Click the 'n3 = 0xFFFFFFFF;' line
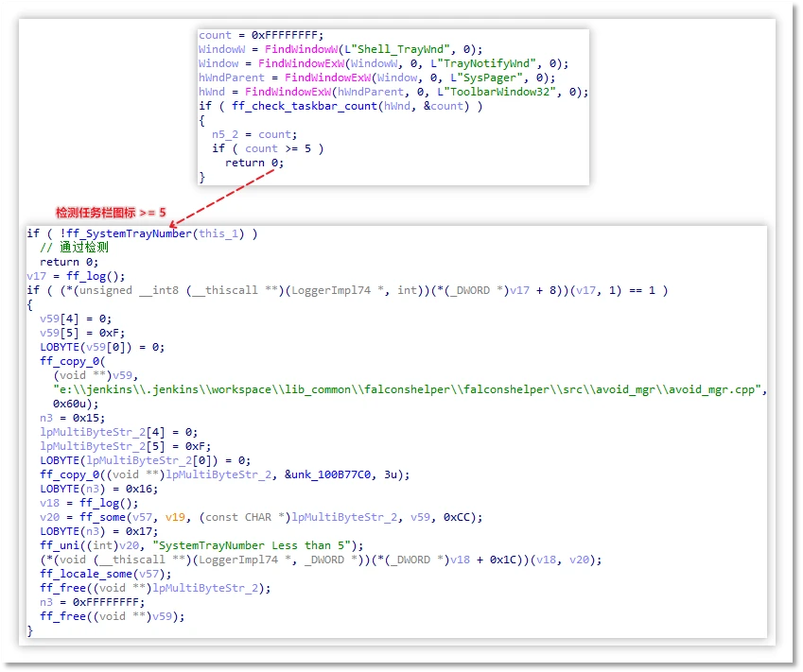This screenshot has width=803, height=672. click(93, 602)
